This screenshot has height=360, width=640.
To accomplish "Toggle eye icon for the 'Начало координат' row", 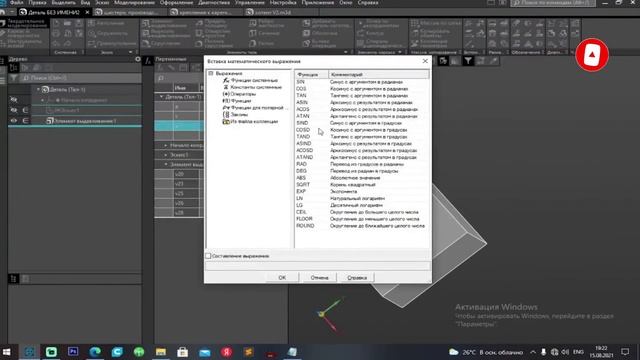I will point(14,100).
